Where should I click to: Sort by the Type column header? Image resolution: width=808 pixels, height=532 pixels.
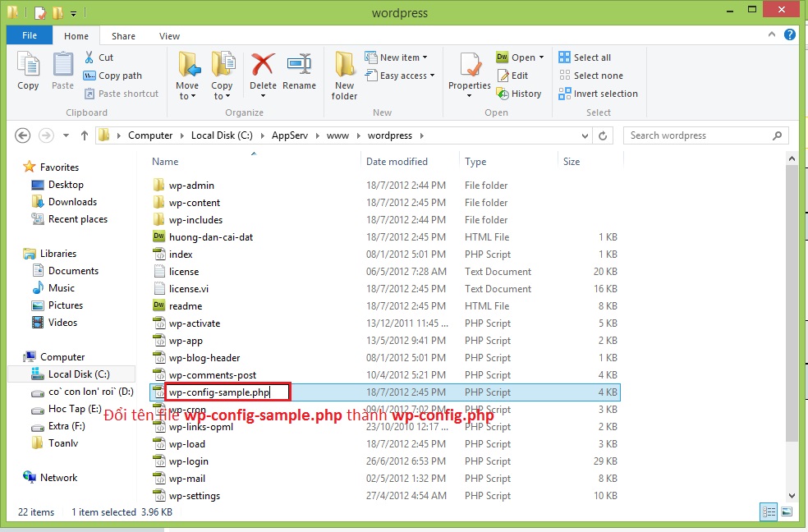tap(475, 162)
